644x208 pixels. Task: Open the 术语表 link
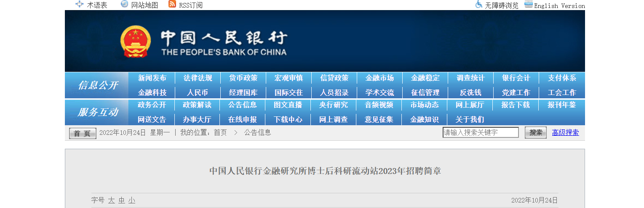point(97,5)
